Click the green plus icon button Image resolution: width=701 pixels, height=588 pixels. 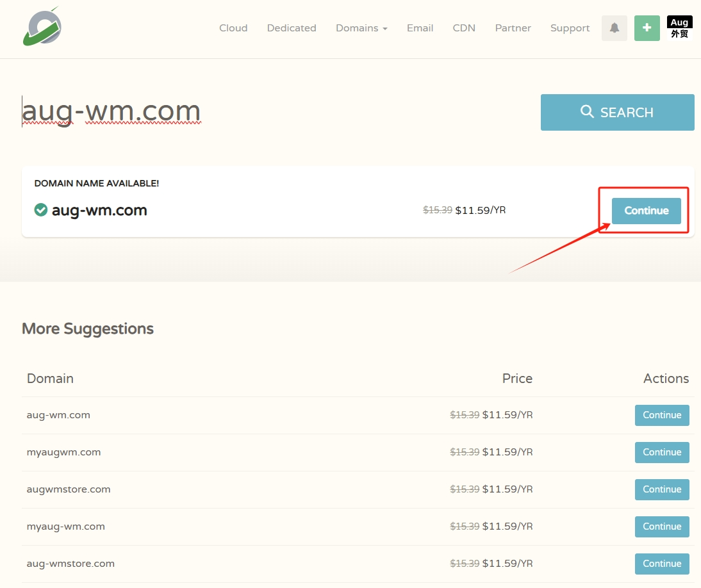pyautogui.click(x=647, y=28)
